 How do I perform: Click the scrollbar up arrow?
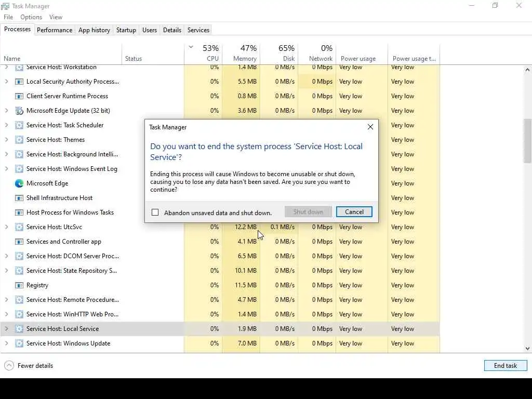(527, 70)
